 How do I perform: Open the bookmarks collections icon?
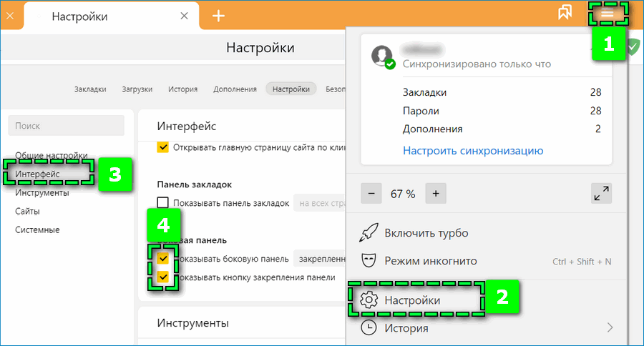[x=565, y=12]
